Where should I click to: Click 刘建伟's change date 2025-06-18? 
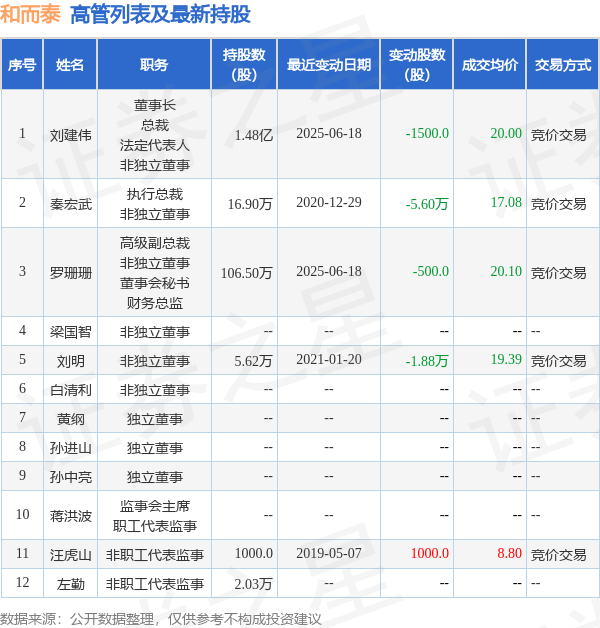pos(329,133)
